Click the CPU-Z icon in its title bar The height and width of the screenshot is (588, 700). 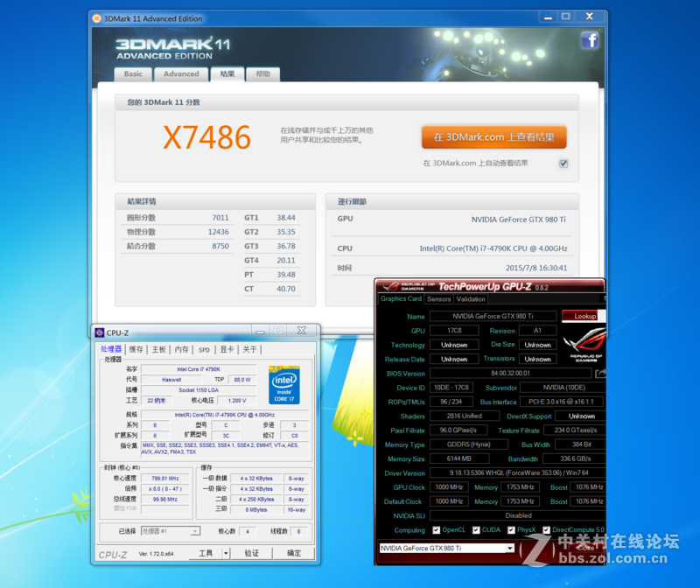tap(99, 331)
